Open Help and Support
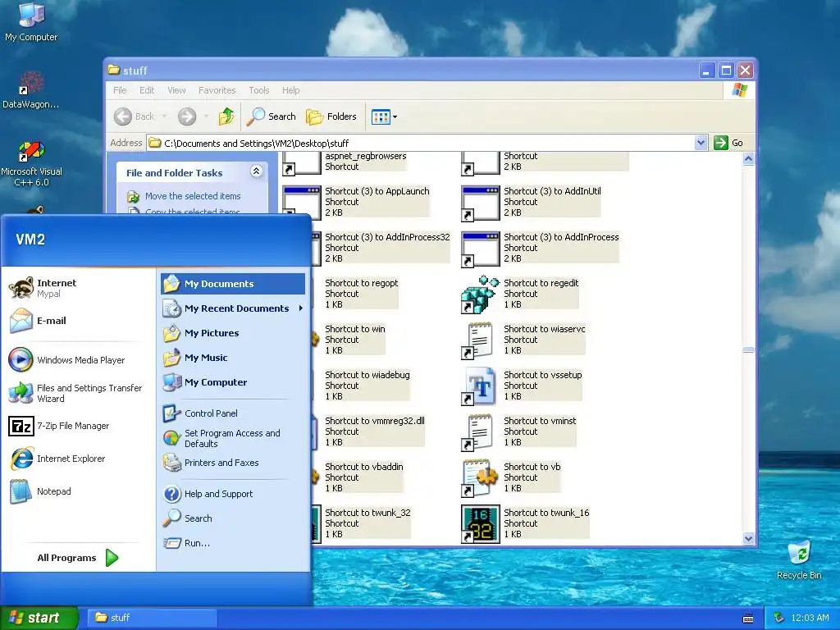Viewport: 840px width, 630px height. click(x=208, y=494)
